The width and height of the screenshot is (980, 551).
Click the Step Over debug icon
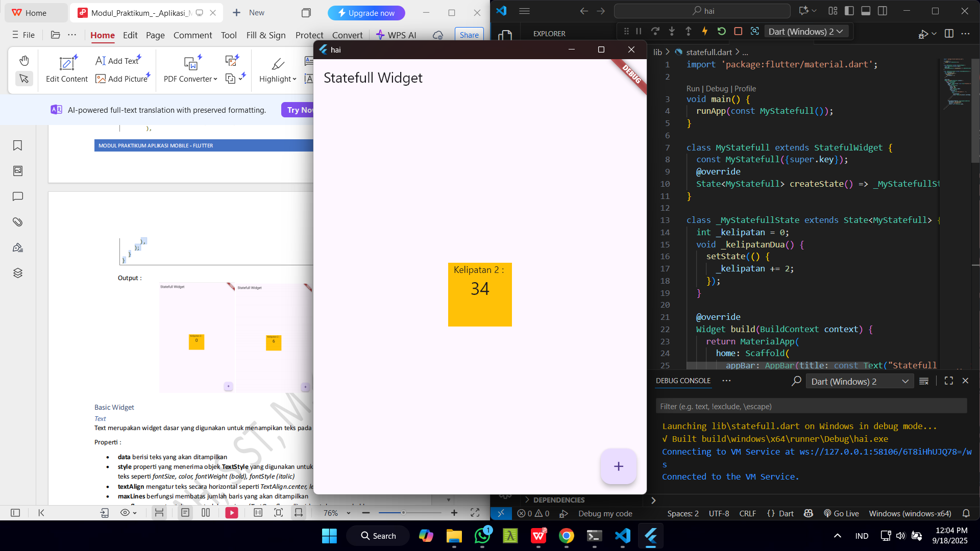655,32
